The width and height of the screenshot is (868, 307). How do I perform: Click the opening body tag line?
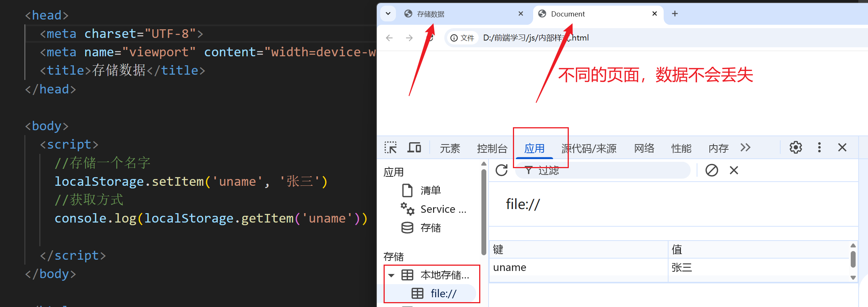point(47,126)
